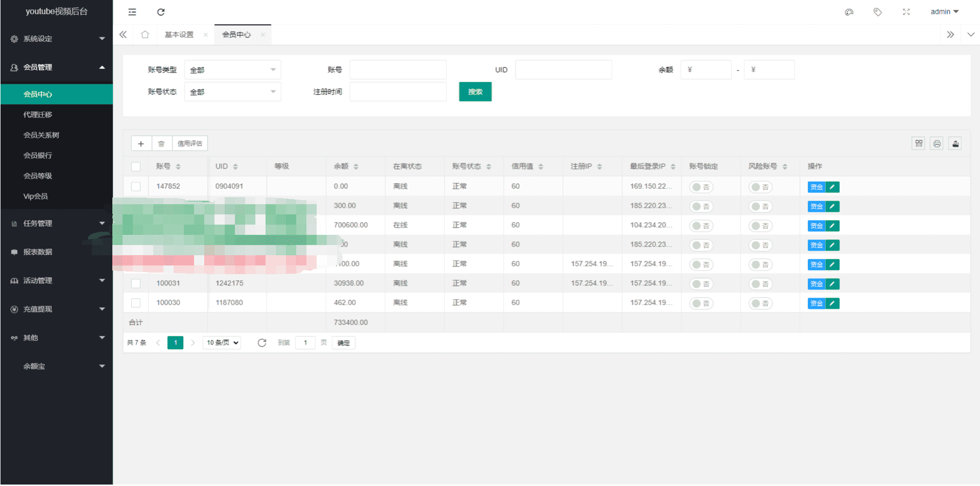Screen dimensions: 980x486
Task: Toggle account lock switch for account 100030
Action: coord(701,303)
